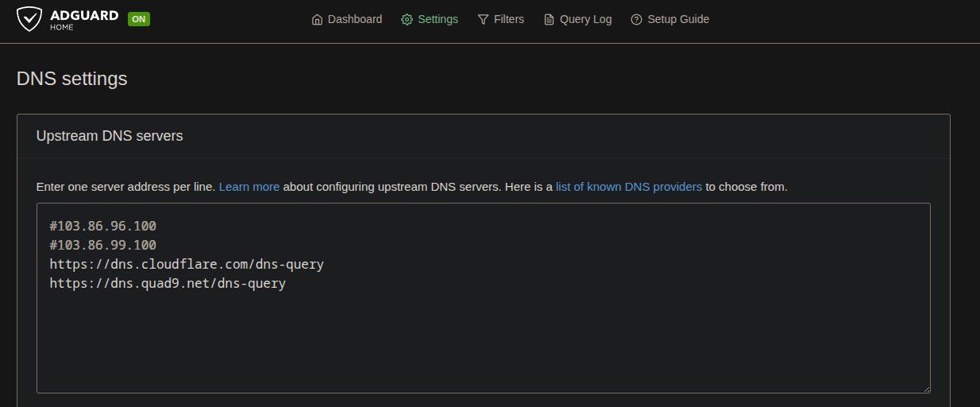The width and height of the screenshot is (980, 407).
Task: Click the line #103.86.99.100 in textarea
Action: [x=103, y=245]
